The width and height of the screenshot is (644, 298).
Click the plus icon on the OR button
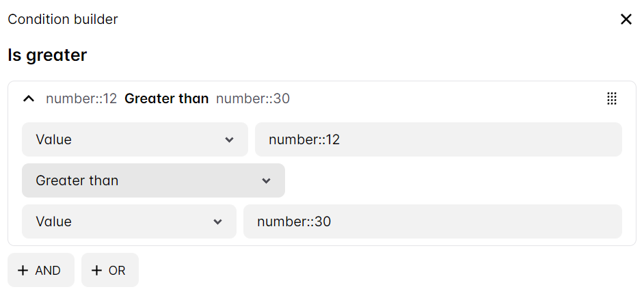pyautogui.click(x=96, y=271)
